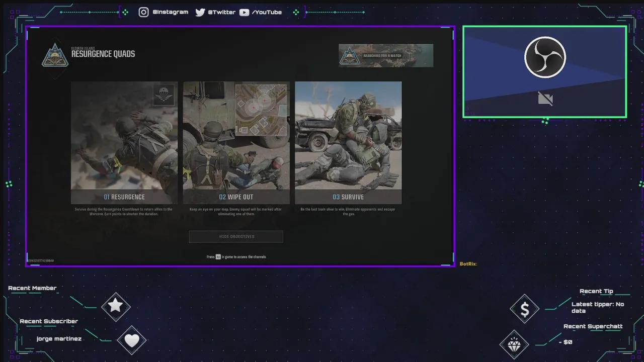Image resolution: width=644 pixels, height=362 pixels.
Task: Click the 03 SURVIVE title label
Action: [348, 197]
